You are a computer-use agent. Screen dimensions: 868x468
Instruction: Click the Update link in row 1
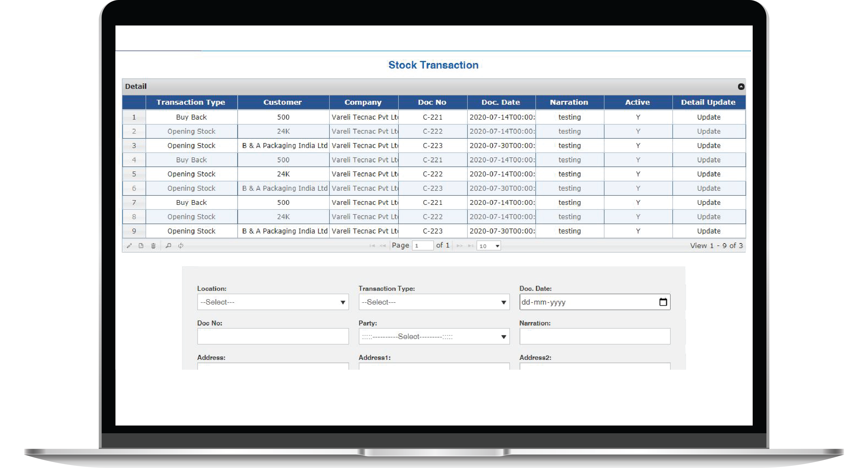coord(709,117)
